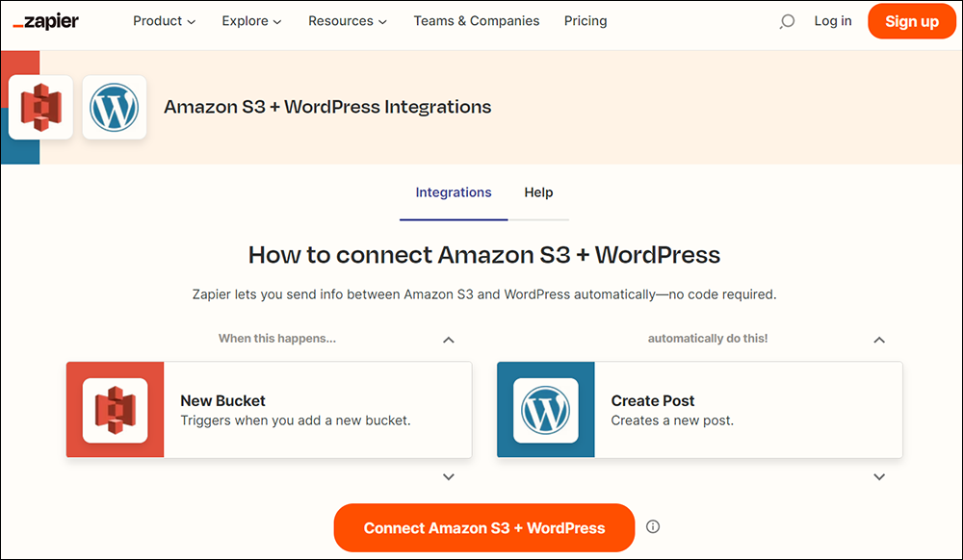Screen dimensions: 963x560
Task: Select next trigger with down chevron
Action: point(449,476)
